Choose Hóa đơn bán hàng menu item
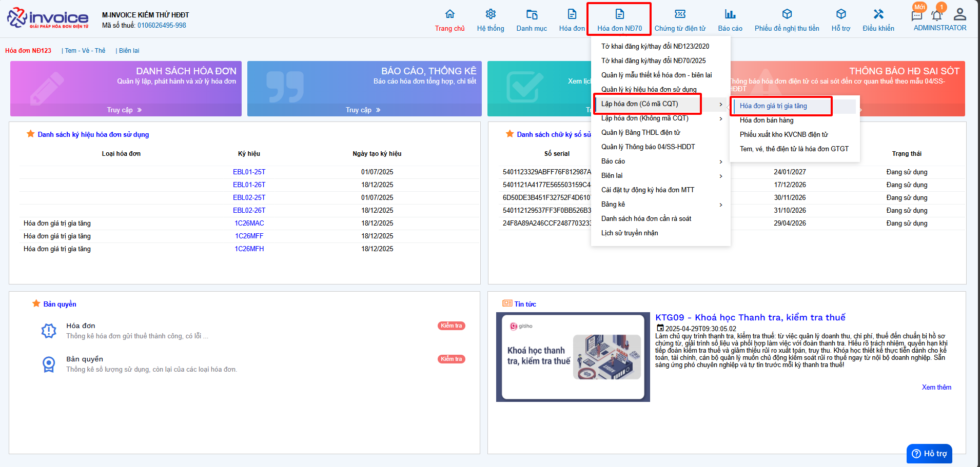The width and height of the screenshot is (980, 467). [767, 120]
